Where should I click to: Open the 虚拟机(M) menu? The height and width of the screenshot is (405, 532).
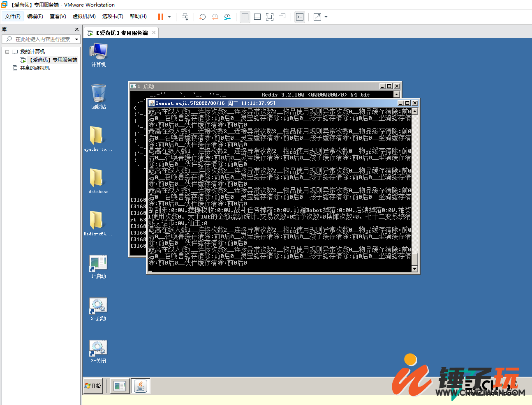coord(84,16)
